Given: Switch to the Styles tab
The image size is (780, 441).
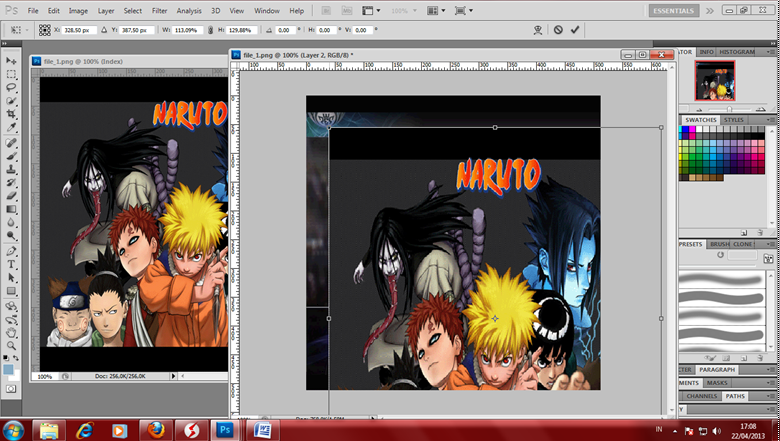Looking at the screenshot, I should [x=733, y=120].
